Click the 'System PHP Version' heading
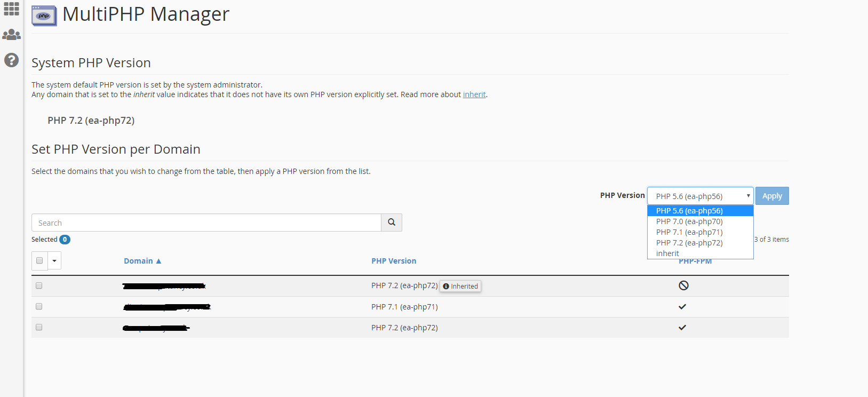The height and width of the screenshot is (397, 868). [x=91, y=63]
